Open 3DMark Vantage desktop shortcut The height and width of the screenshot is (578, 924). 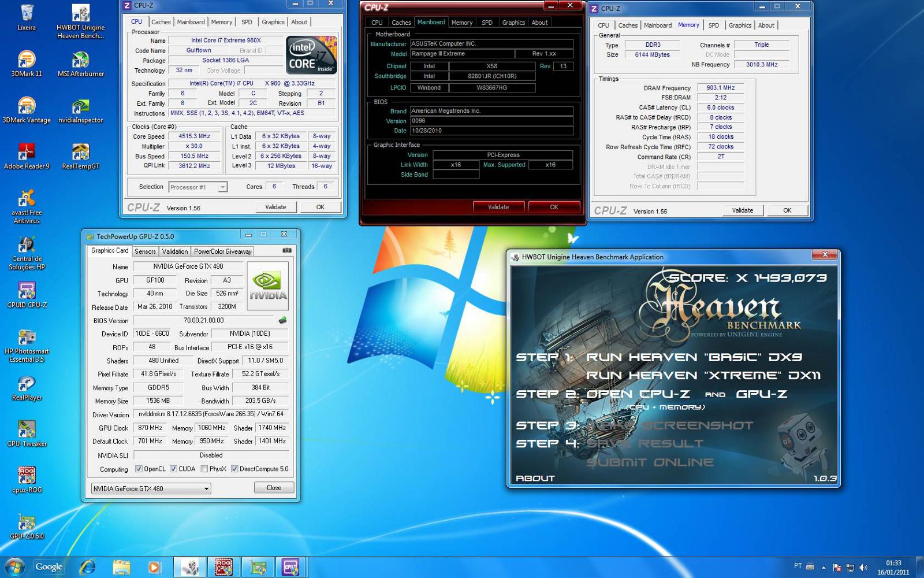click(x=27, y=110)
